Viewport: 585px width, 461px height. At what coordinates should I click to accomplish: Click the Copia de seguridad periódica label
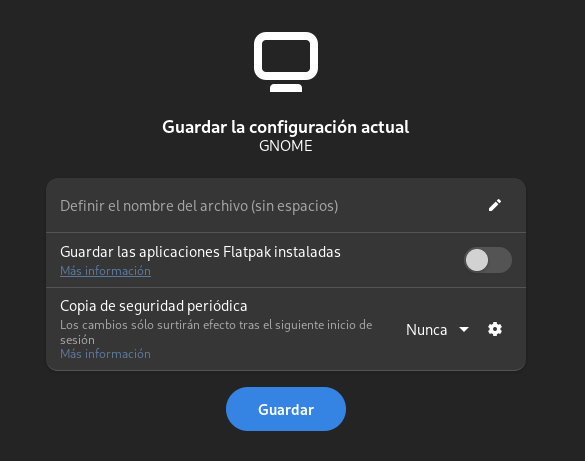pos(154,306)
